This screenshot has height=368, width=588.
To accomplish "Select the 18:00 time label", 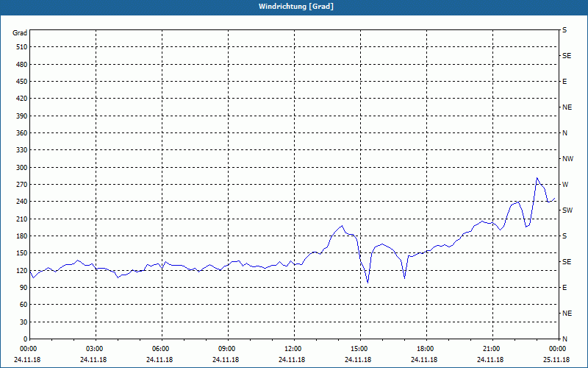I will pos(427,349).
